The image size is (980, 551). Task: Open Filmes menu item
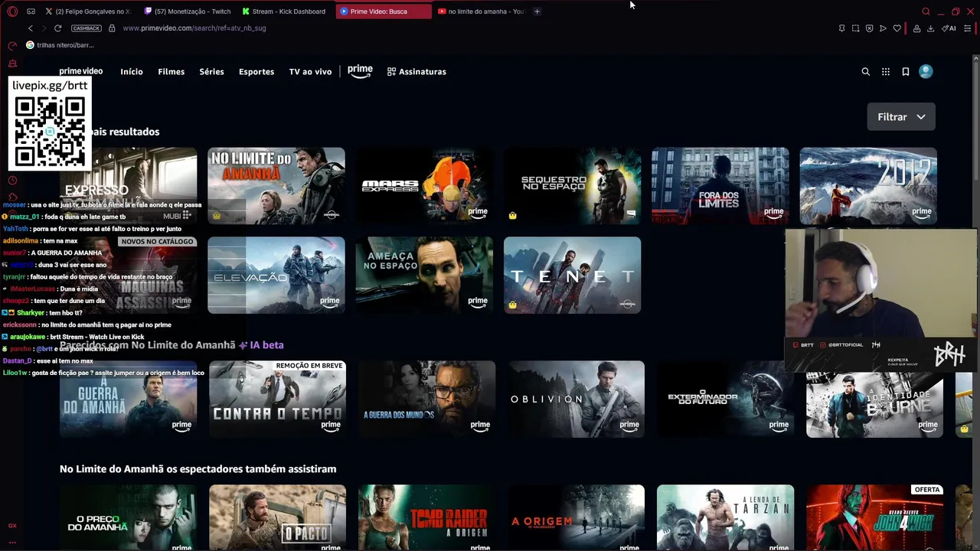coord(171,72)
